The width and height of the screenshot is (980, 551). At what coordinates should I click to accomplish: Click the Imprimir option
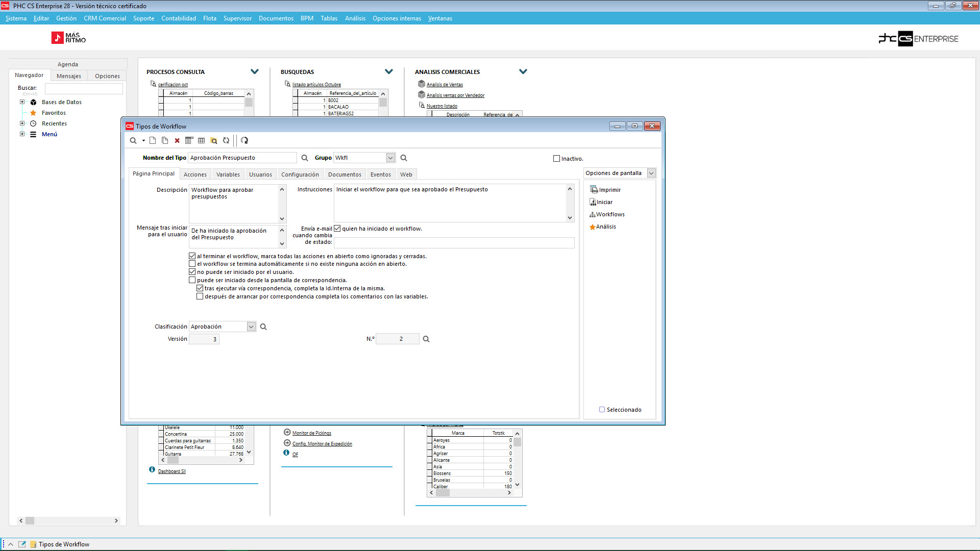tap(605, 190)
